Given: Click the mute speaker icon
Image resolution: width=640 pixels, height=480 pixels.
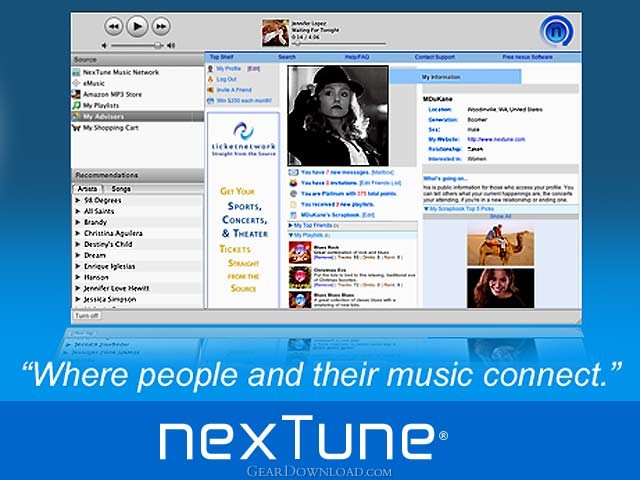Looking at the screenshot, I should pos(104,46).
